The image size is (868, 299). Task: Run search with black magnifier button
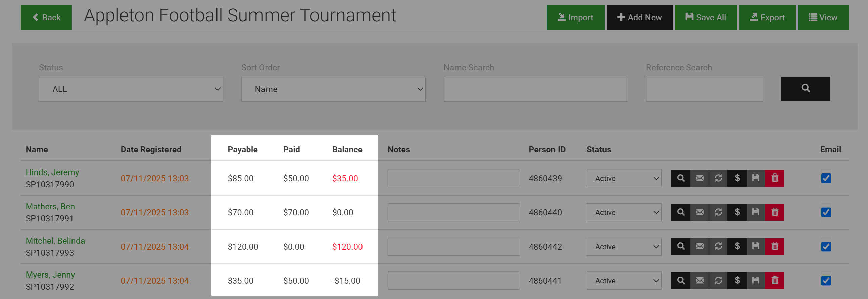(805, 89)
